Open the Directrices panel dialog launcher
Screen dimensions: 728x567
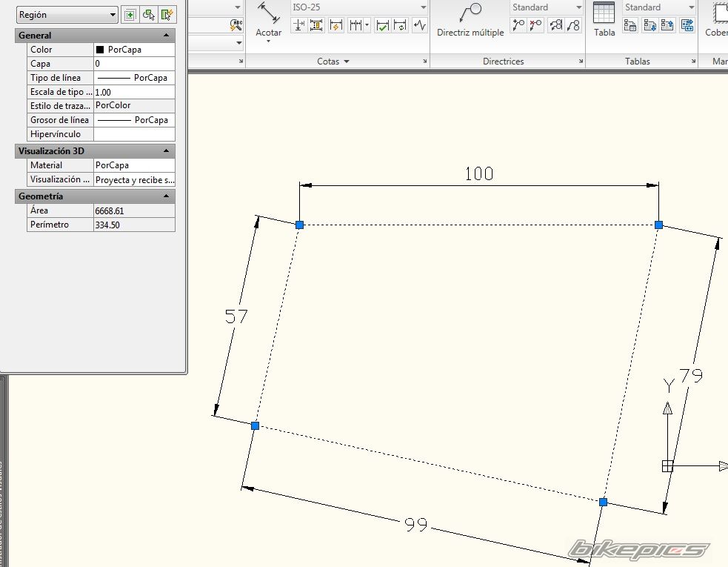(580, 62)
